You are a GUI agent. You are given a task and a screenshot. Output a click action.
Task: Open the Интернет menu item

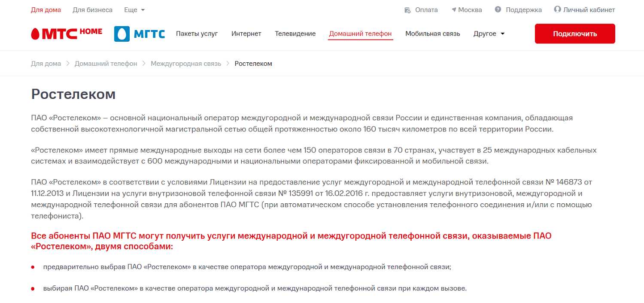point(246,34)
